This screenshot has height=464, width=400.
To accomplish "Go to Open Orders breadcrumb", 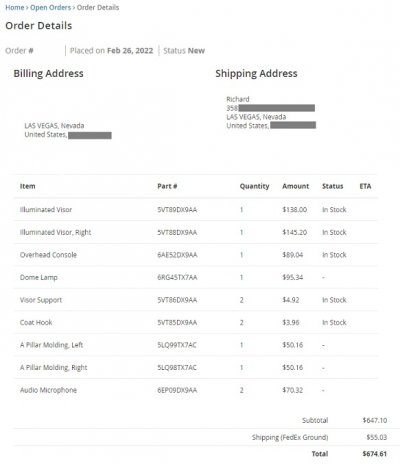I will (51, 7).
